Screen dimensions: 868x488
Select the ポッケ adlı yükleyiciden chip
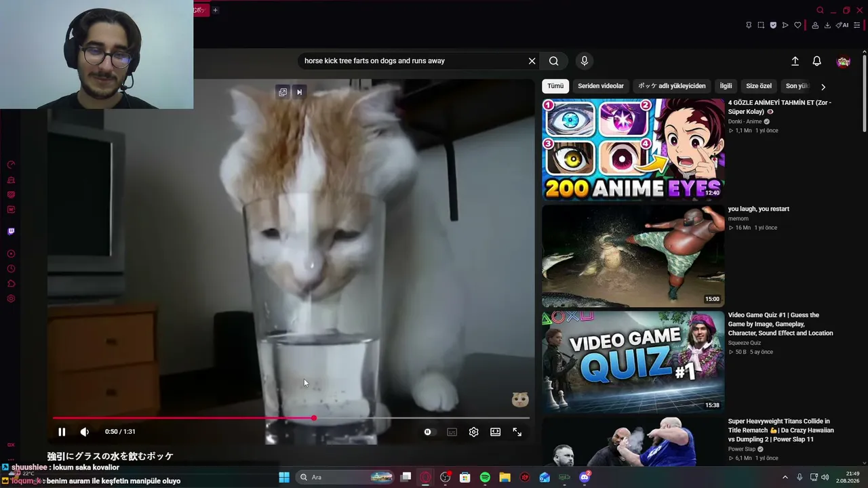click(672, 86)
